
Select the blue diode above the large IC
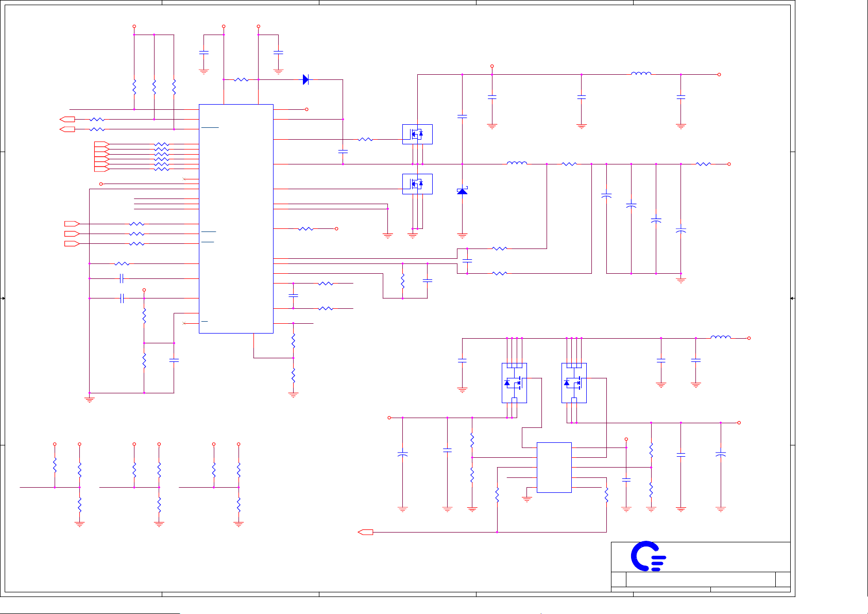tap(305, 79)
